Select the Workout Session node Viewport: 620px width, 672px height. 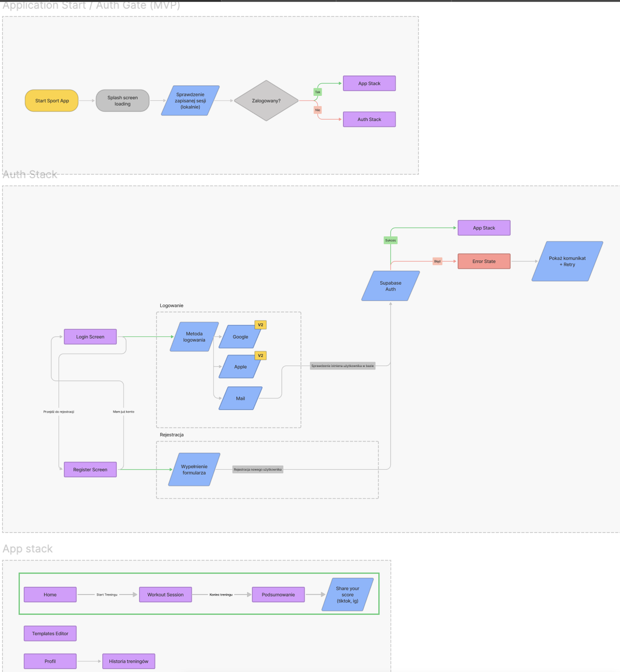(x=166, y=595)
